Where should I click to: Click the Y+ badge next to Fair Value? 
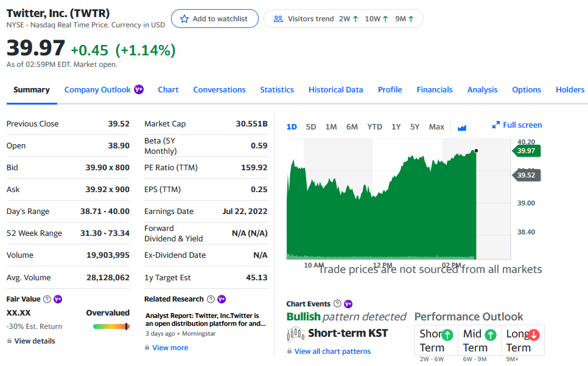tap(58, 299)
